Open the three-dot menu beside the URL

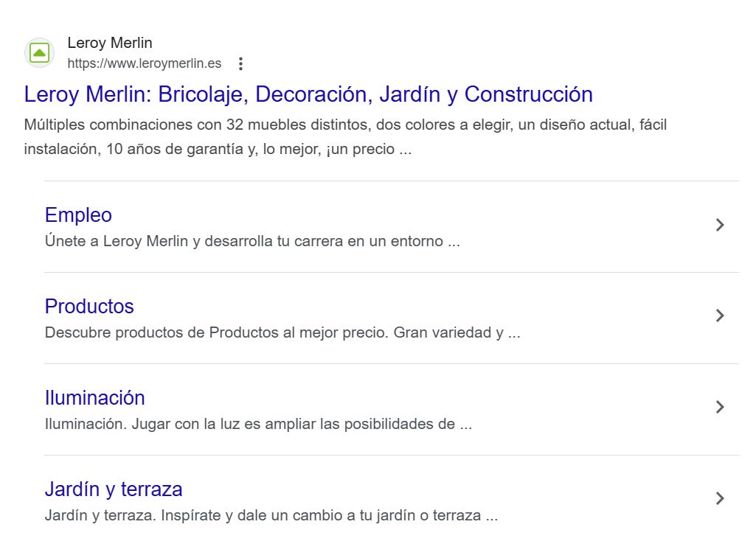point(240,63)
